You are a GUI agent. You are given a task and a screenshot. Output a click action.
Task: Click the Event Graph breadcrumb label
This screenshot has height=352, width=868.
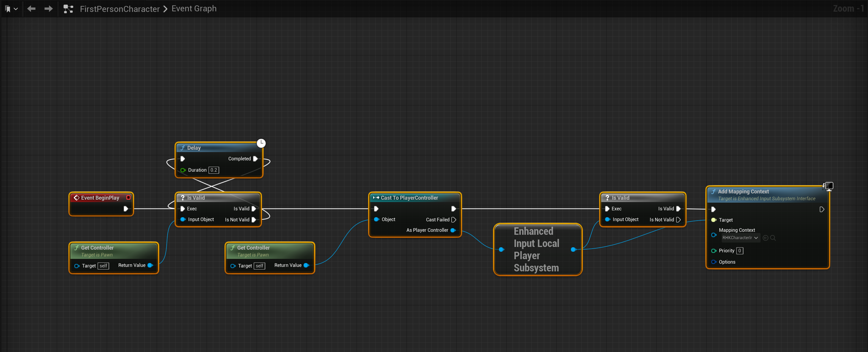click(194, 9)
